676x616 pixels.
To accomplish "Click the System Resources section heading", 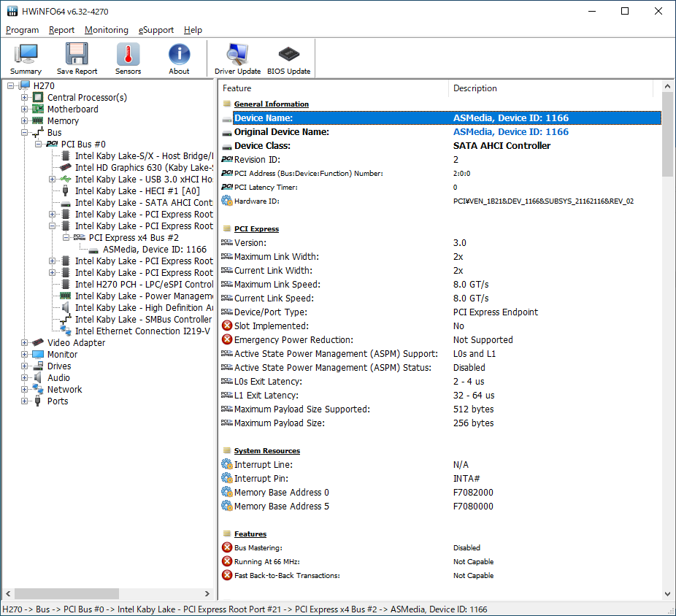I will (267, 450).
